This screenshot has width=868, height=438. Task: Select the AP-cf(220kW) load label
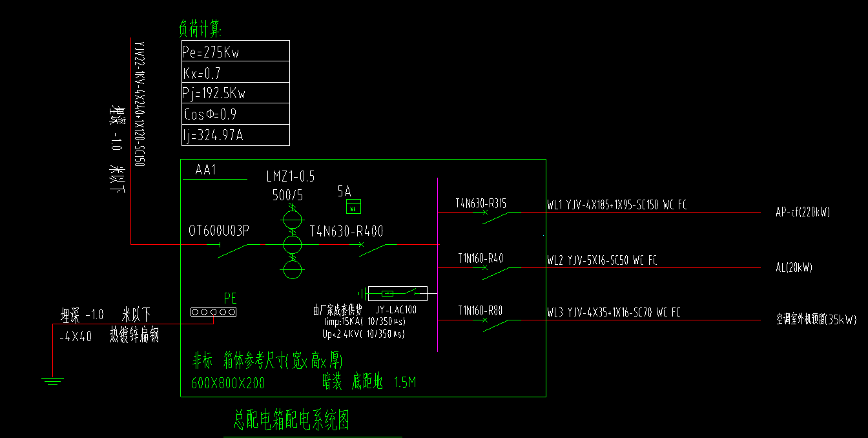coord(803,212)
